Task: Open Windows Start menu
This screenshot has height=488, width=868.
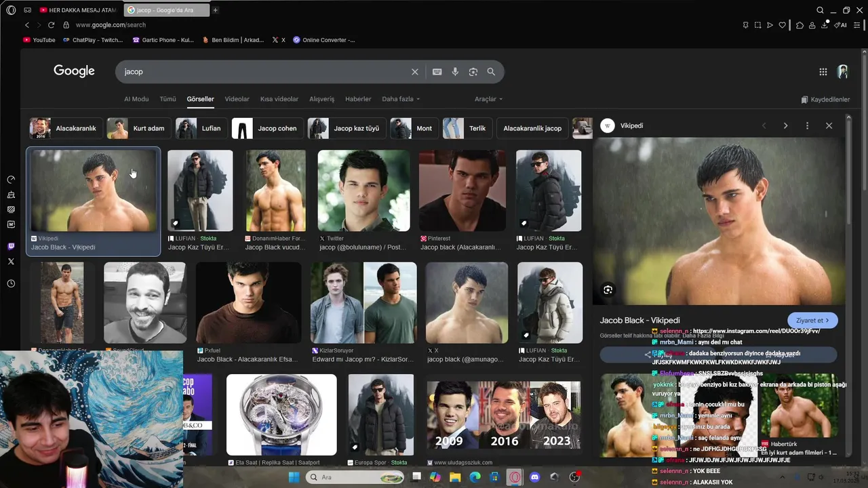Action: (294, 477)
